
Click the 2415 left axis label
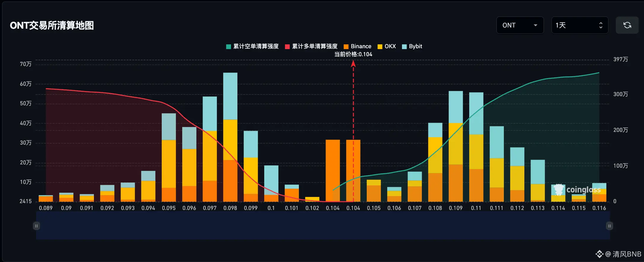[26, 201]
